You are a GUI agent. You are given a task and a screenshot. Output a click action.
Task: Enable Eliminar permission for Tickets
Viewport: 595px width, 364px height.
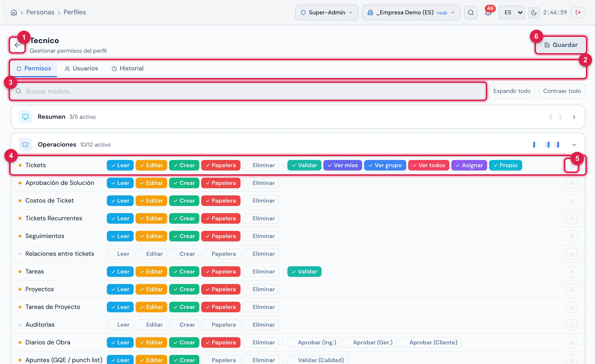pos(261,165)
